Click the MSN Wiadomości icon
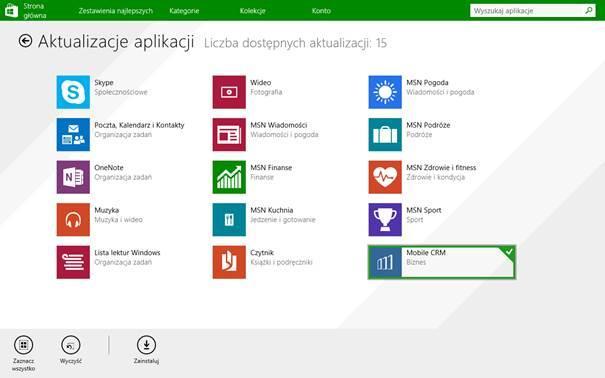The height and width of the screenshot is (378, 605). (229, 134)
